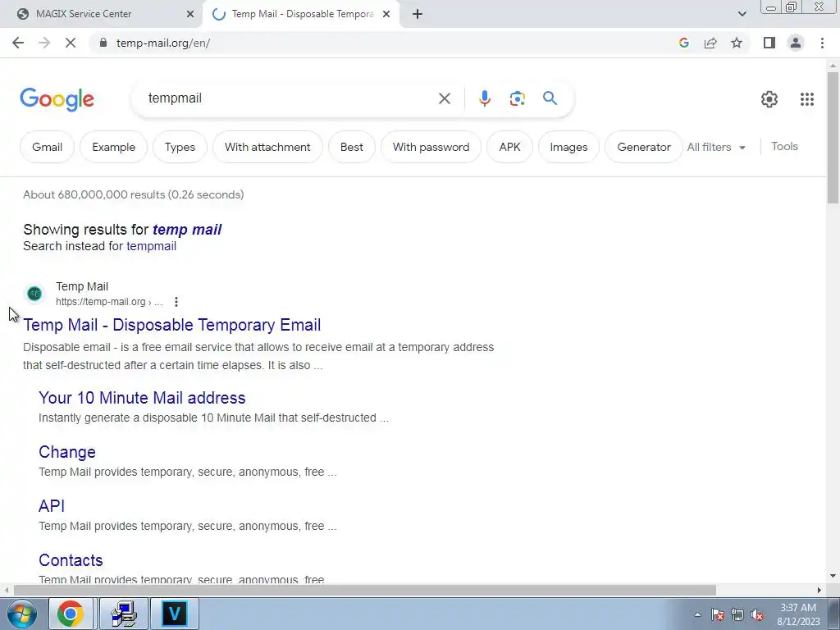This screenshot has height=630, width=840.
Task: Close the Temp Mail tab
Action: coord(386,14)
